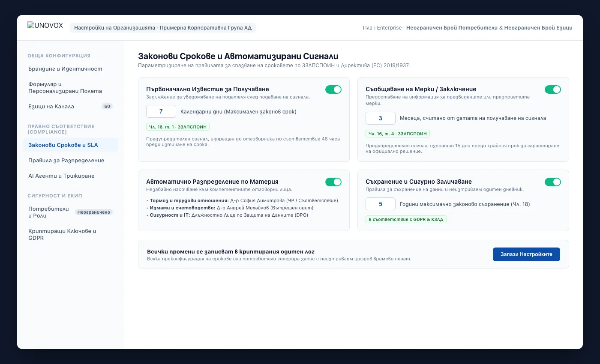Image resolution: width=600 pixels, height=364 pixels.
Task: Click the Запази Настройките button
Action: [x=526, y=254]
